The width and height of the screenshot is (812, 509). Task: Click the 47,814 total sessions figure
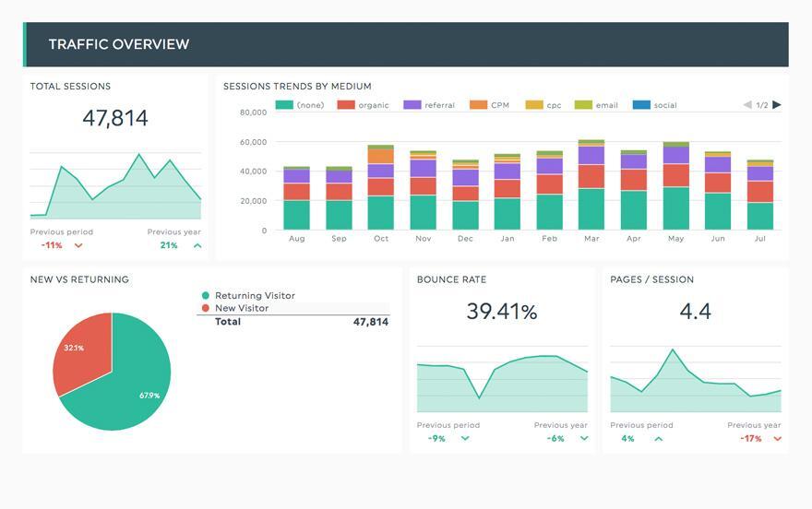point(115,118)
